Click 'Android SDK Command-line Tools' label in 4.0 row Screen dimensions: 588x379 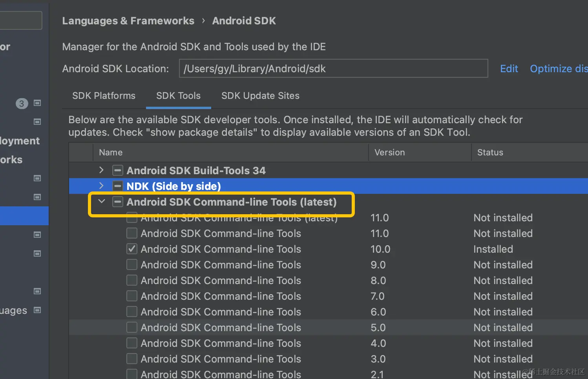(221, 343)
